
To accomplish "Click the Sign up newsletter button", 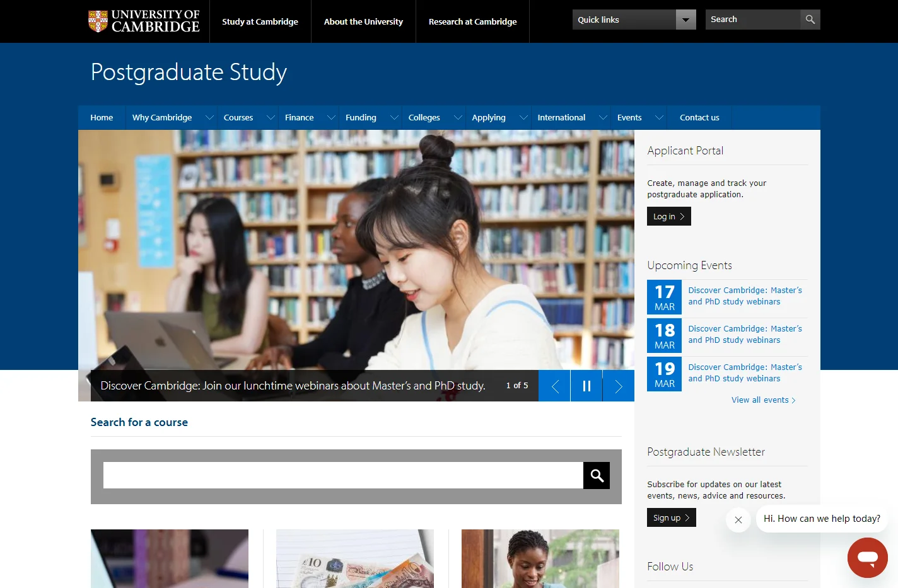I will click(x=672, y=517).
